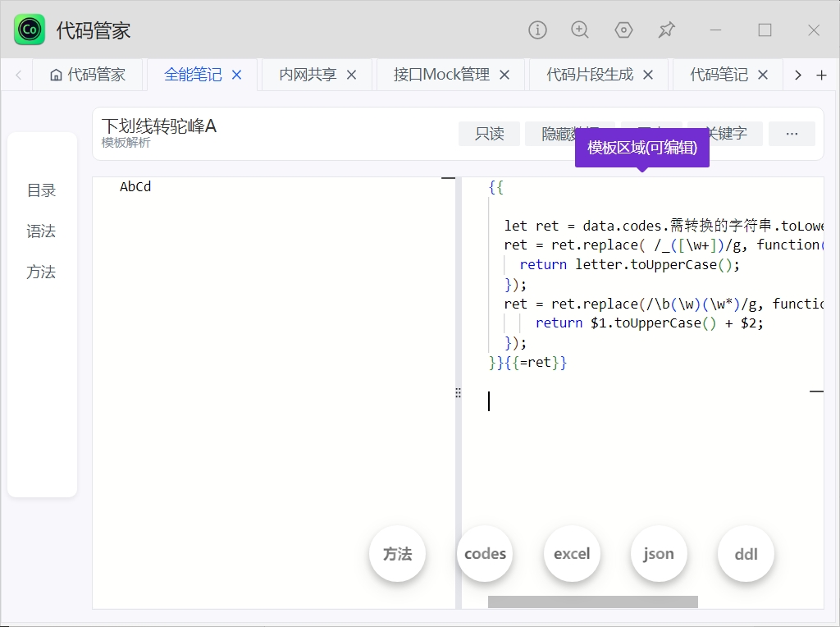Switch to the 内网共享 tab
The width and height of the screenshot is (840, 627).
point(308,75)
